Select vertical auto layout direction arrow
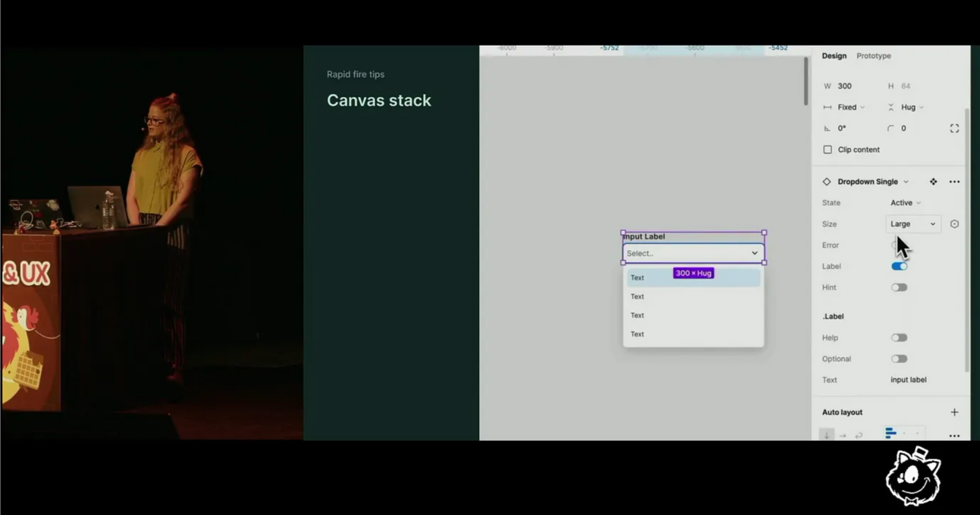The height and width of the screenshot is (515, 980). tap(827, 435)
